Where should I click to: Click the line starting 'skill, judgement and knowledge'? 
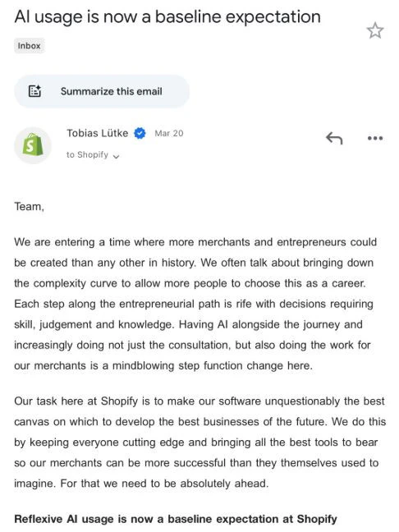(188, 324)
